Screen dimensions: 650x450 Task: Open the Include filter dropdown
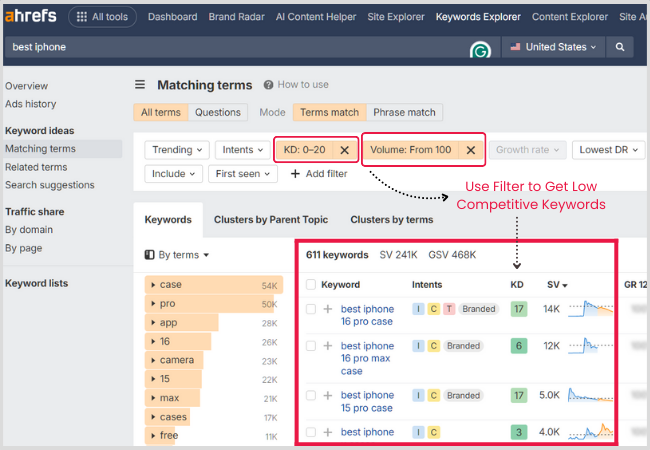[173, 174]
